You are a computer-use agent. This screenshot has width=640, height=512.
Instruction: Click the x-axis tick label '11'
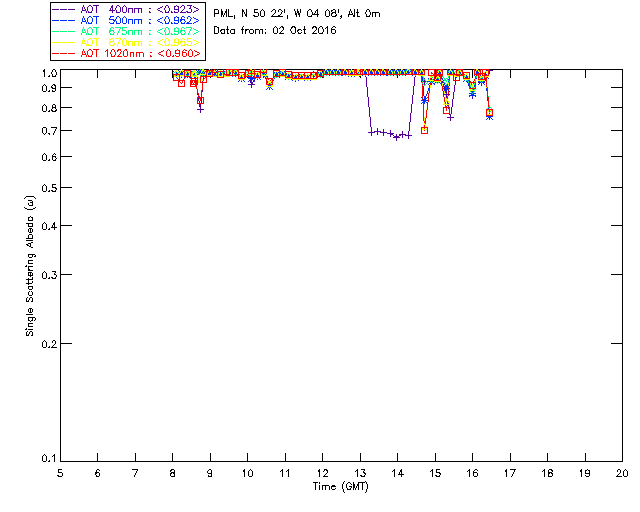285,473
